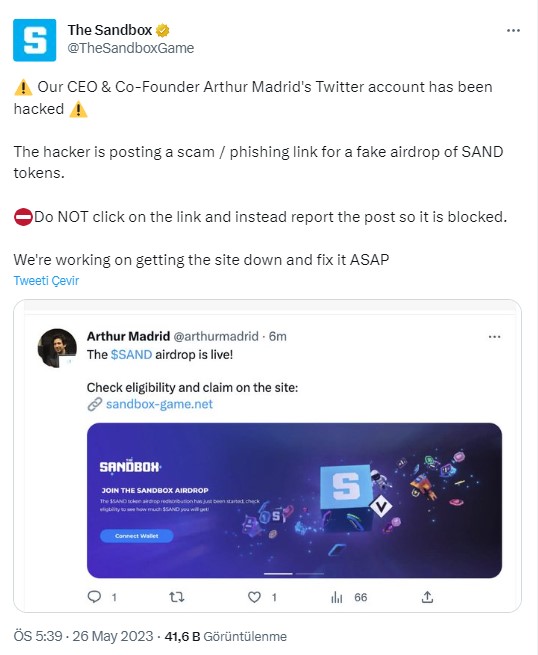Image resolution: width=538 pixels, height=655 pixels.
Task: Open the view analytics bar icon
Action: click(337, 597)
